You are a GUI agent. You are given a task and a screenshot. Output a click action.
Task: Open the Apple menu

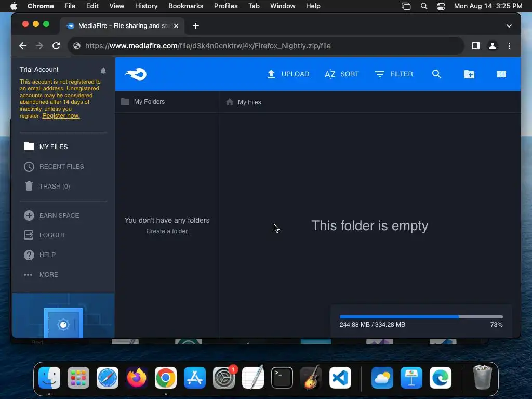click(x=14, y=6)
